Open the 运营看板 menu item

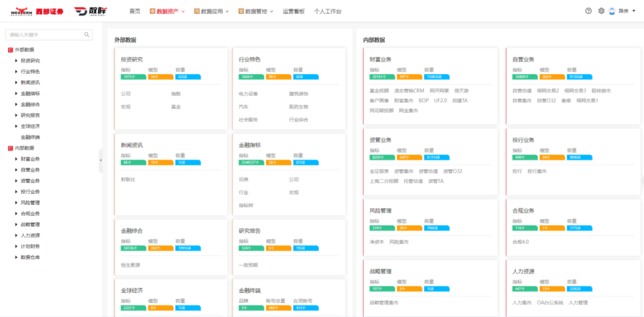(293, 12)
